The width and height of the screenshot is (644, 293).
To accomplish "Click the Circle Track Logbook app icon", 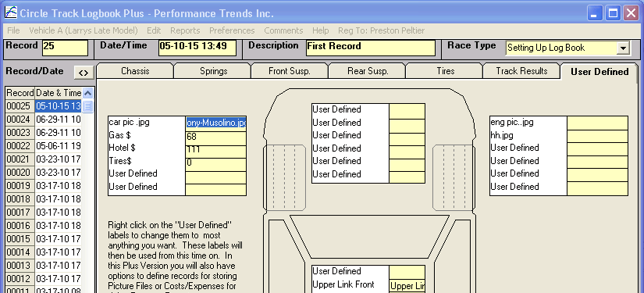I will [11, 13].
